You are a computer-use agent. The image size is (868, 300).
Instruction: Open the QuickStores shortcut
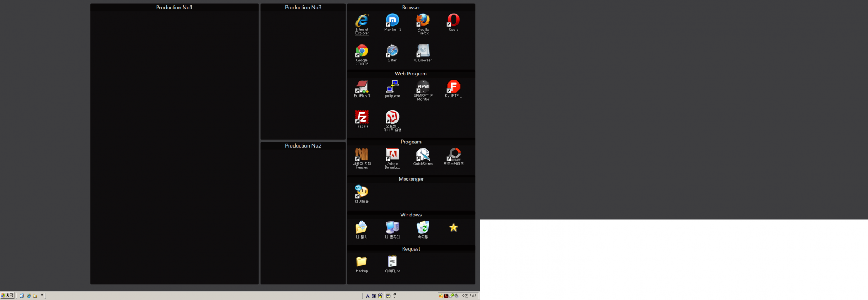(x=423, y=155)
